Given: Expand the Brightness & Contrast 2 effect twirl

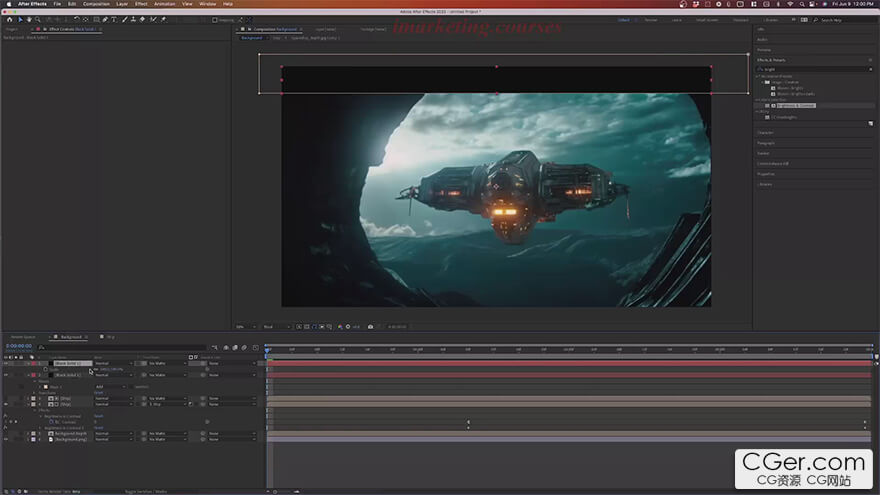Looking at the screenshot, I should [41, 428].
